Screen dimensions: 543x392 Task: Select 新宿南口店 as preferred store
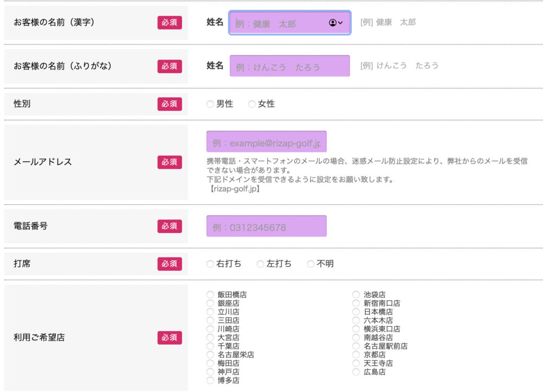tap(356, 304)
